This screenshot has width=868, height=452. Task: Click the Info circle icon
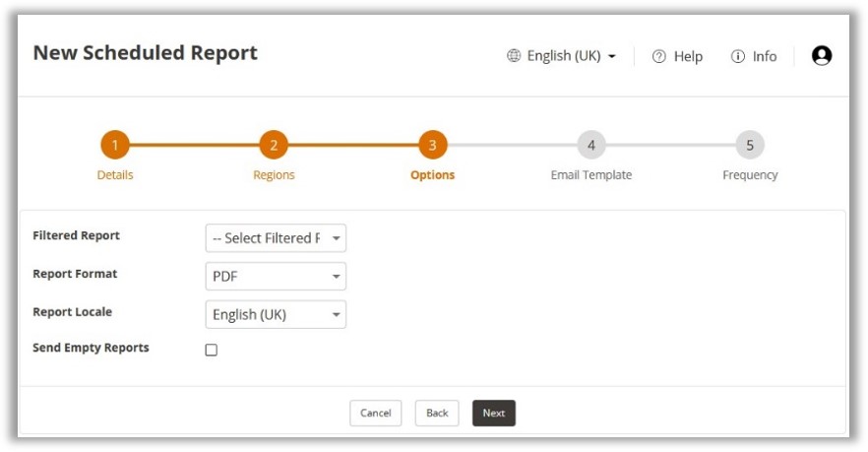pyautogui.click(x=738, y=56)
